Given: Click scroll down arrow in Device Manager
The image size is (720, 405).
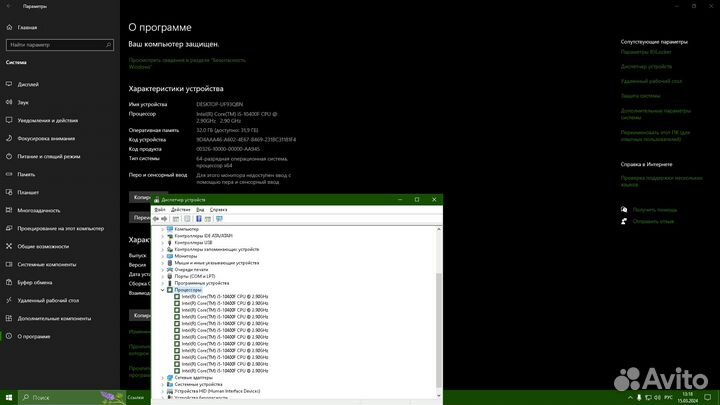Looking at the screenshot, I should tap(439, 395).
